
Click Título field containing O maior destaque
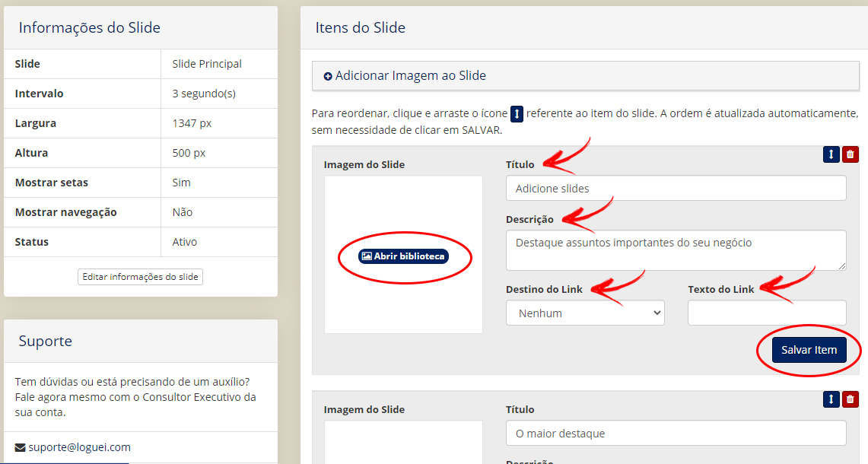coord(676,433)
